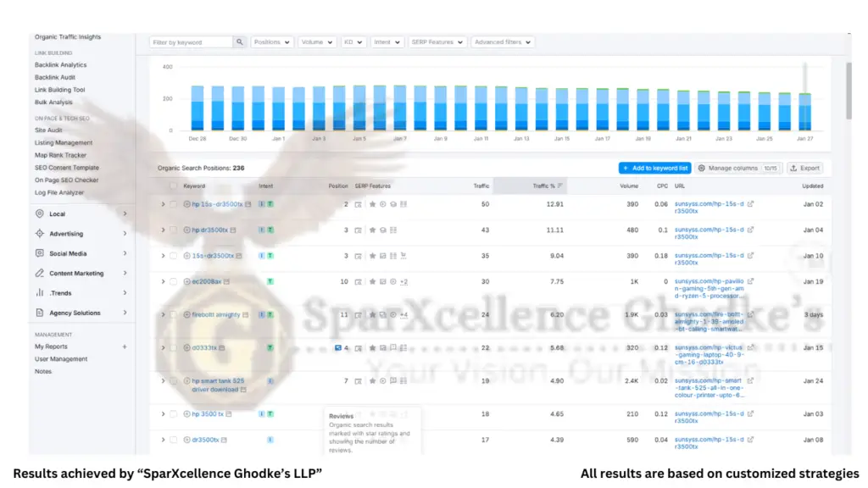Image resolution: width=868 pixels, height=488 pixels.
Task: Check the box for fireboltt almighty keyword
Action: point(174,315)
